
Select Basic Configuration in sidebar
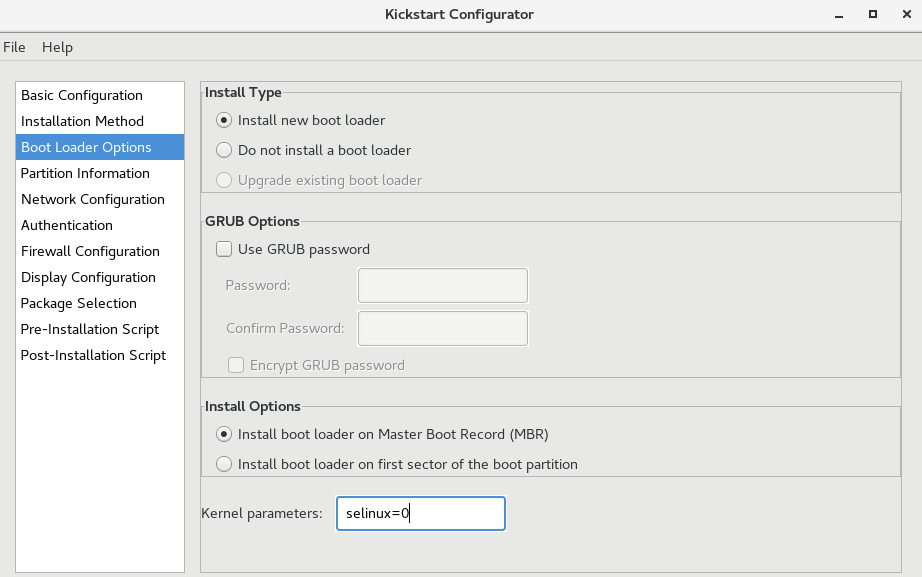coord(100,95)
